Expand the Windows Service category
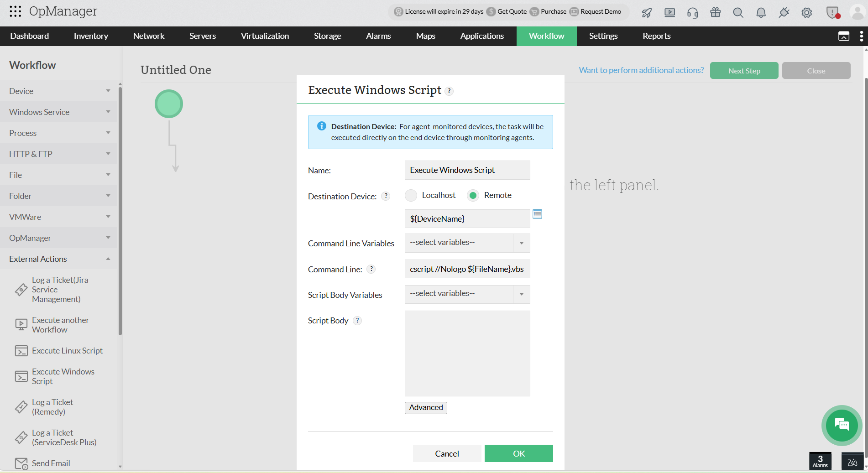Viewport: 868px width, 473px height. tap(59, 112)
